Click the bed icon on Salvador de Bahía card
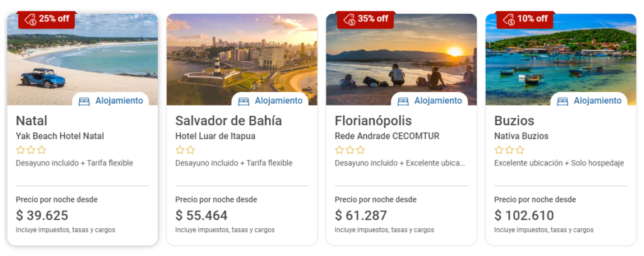Viewport: 644px width, 256px height. tap(244, 101)
